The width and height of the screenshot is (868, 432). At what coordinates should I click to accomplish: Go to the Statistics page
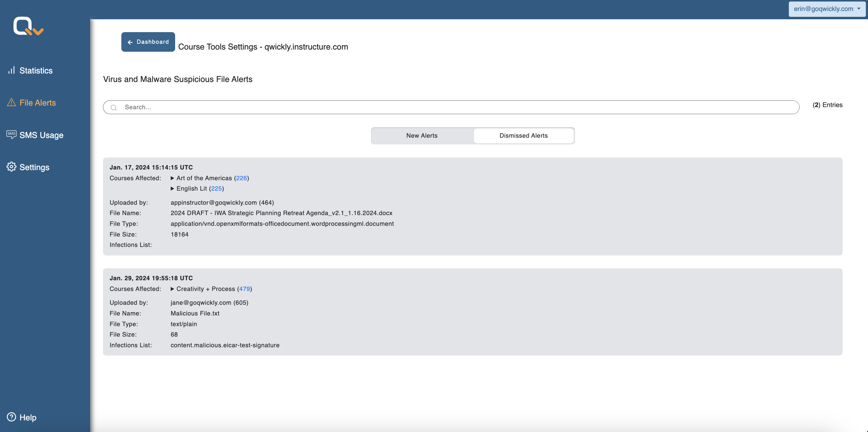pyautogui.click(x=36, y=70)
